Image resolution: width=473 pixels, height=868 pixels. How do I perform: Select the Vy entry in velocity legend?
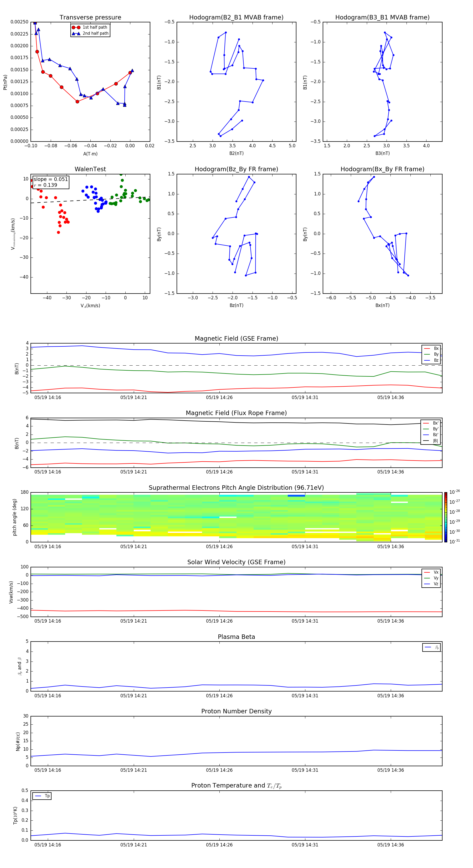tap(431, 578)
